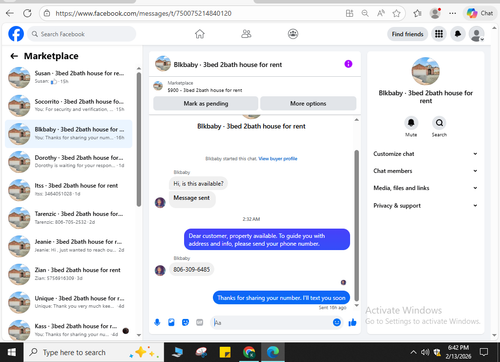The width and height of the screenshot is (500, 362).
Task: Open the Groups icon in top navigation
Action: (x=293, y=34)
